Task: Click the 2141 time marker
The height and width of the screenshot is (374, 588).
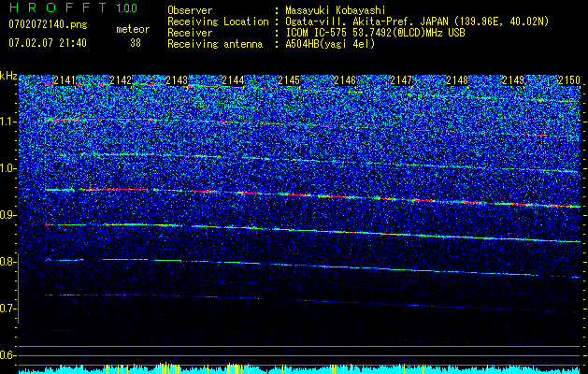Action: [65, 79]
